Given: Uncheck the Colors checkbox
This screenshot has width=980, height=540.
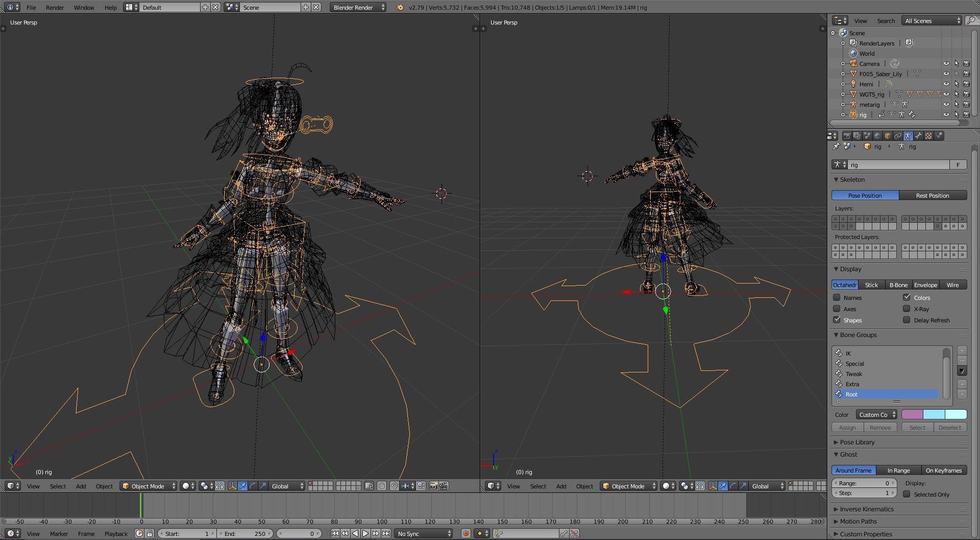Looking at the screenshot, I should [x=906, y=297].
